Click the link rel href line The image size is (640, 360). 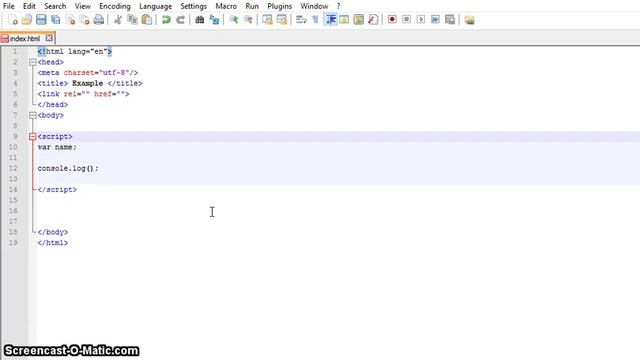point(83,94)
